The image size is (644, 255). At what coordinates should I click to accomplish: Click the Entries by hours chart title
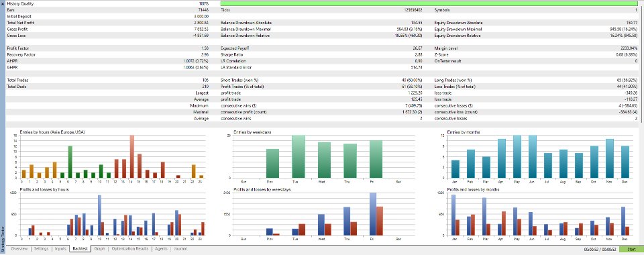52,132
